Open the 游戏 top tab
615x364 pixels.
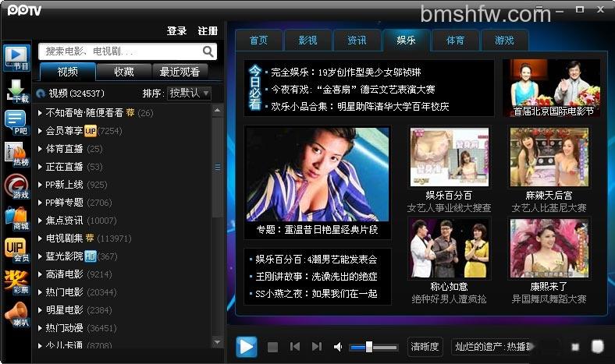point(504,41)
